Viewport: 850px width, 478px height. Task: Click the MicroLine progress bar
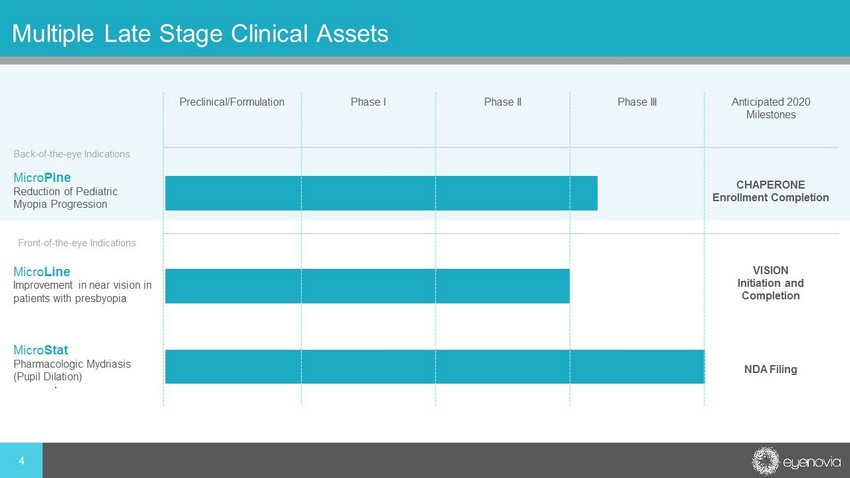pyautogui.click(x=367, y=285)
